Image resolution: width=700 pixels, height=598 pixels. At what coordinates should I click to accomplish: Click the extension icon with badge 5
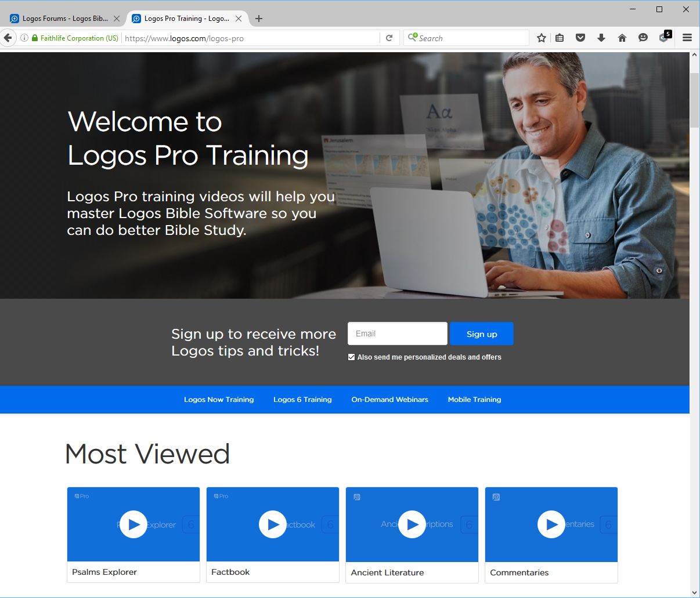tap(665, 37)
